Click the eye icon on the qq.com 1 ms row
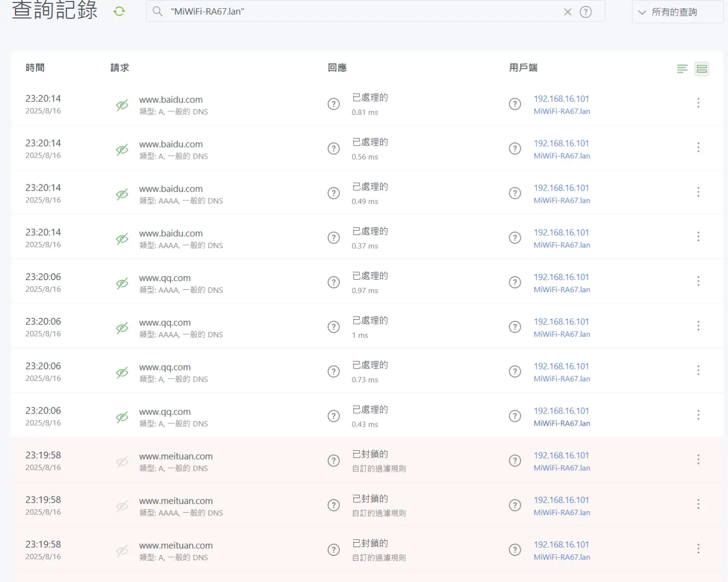Viewport: 728px width, 582px height. coord(122,328)
